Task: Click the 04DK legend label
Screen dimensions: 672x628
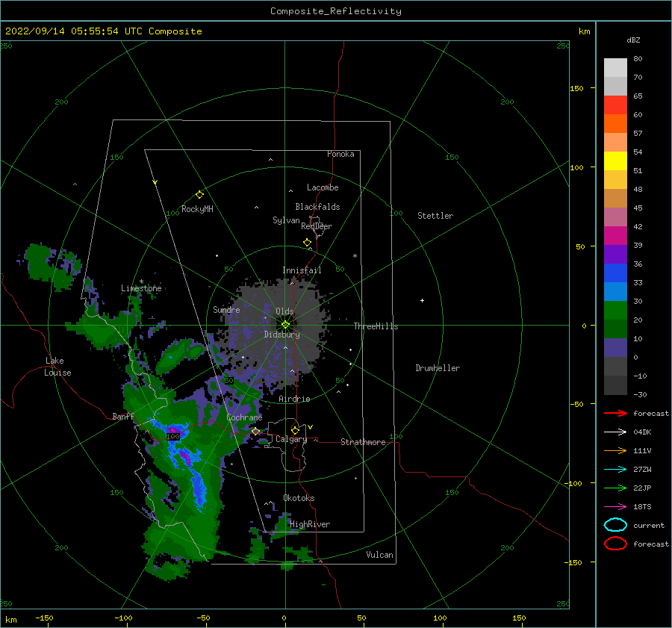Action: coord(642,432)
